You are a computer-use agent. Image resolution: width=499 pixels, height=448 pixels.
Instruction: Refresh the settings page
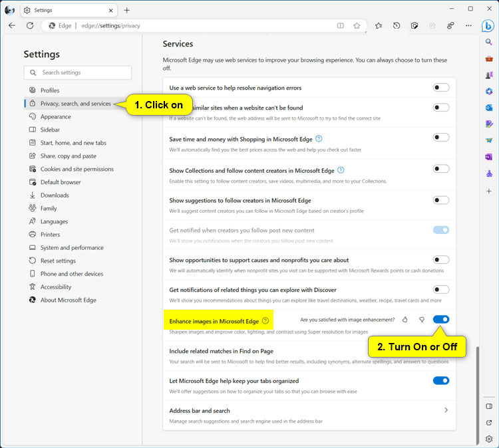30,25
